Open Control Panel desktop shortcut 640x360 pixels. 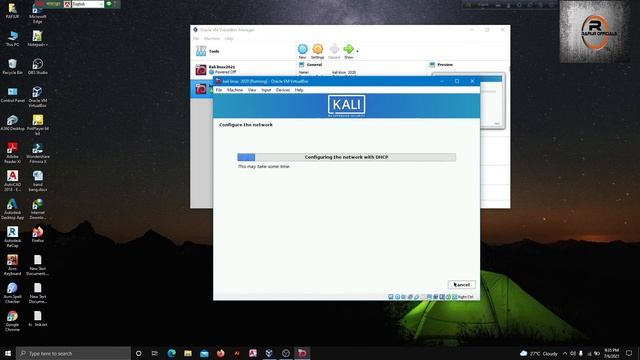[12, 95]
